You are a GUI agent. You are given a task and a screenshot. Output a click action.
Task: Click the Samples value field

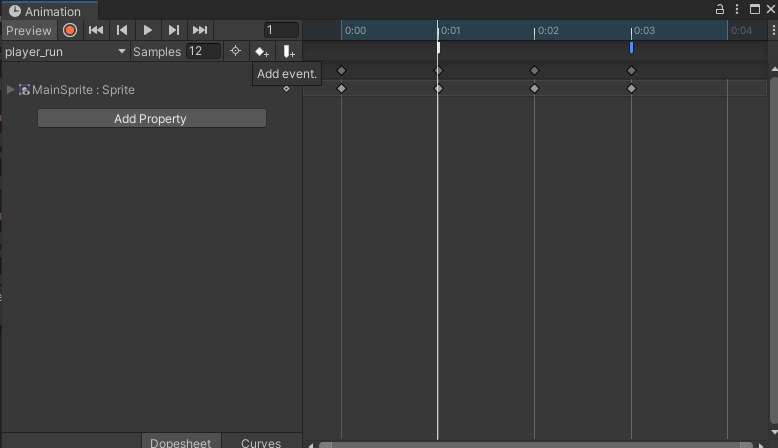coord(203,51)
